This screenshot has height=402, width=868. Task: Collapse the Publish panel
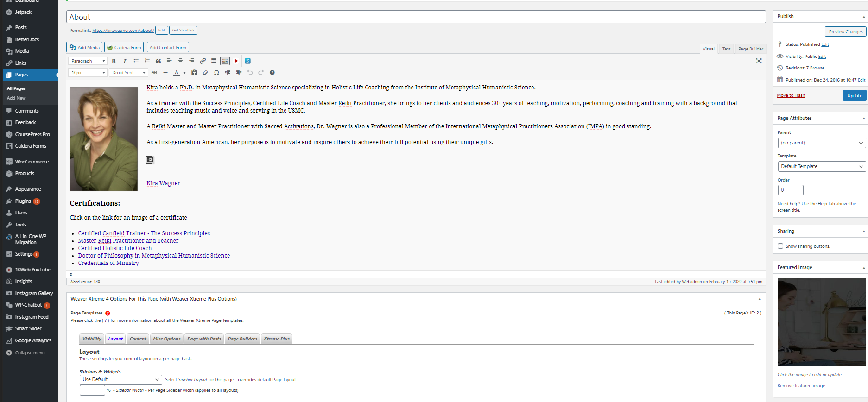[864, 17]
